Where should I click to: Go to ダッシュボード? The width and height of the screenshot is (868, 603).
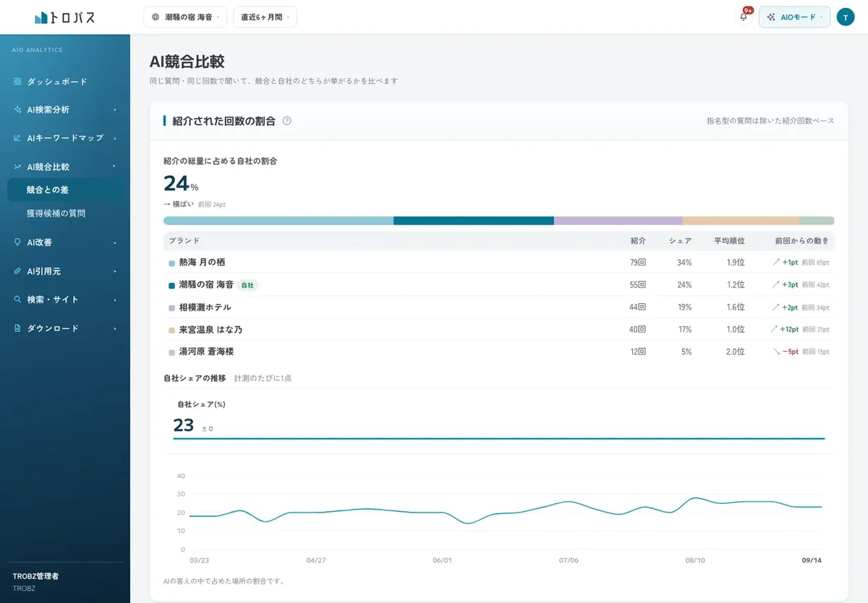click(65, 82)
